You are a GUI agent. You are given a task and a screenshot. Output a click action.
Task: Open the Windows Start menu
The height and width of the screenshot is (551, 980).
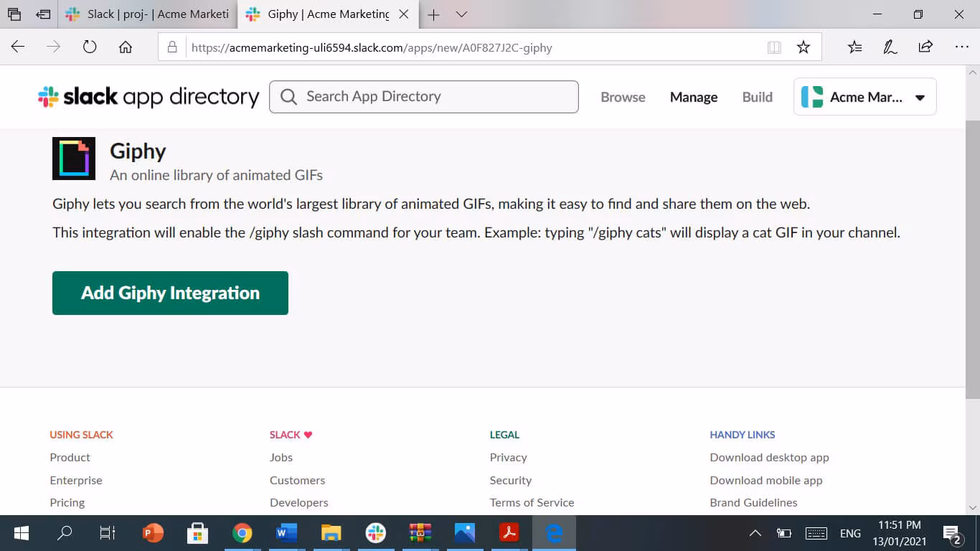22,533
